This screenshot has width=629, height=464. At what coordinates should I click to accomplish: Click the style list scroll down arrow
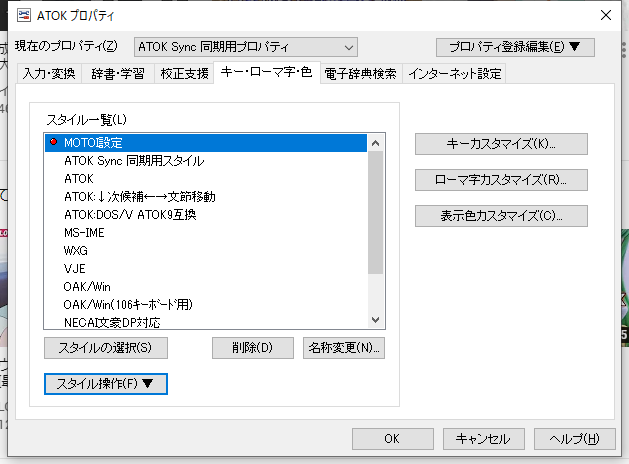point(375,320)
